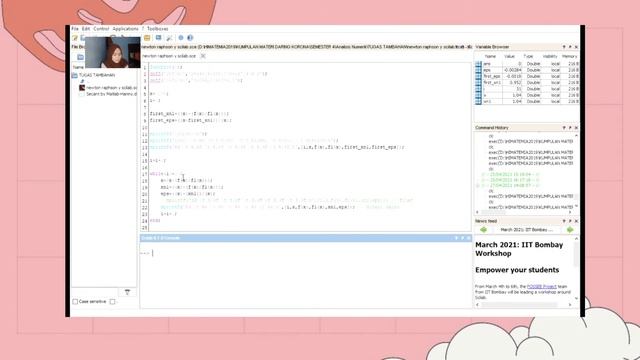Open help browser with the round info icon
This screenshot has width=640, height=360.
click(190, 38)
